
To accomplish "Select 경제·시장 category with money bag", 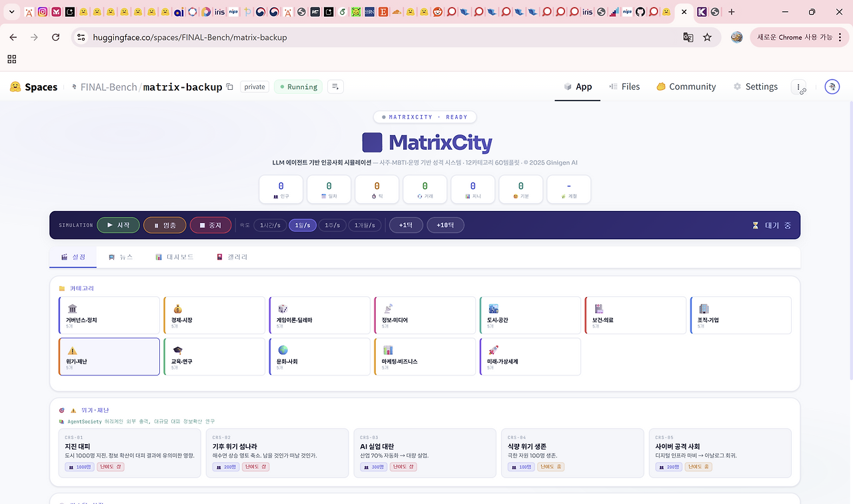I will pyautogui.click(x=215, y=315).
